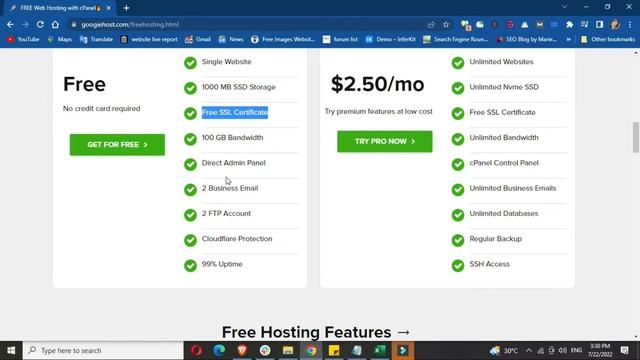Click Direct Admin Panel feature text
The image size is (640, 360).
(233, 163)
